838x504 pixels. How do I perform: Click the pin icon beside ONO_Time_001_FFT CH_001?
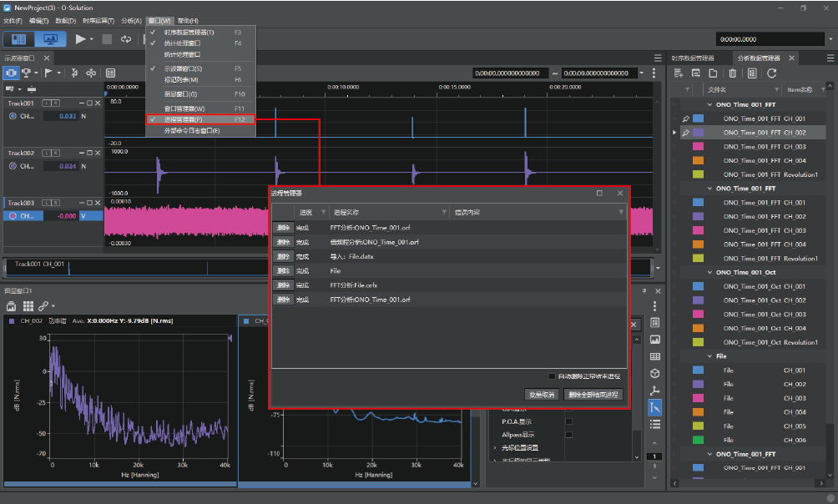click(686, 118)
